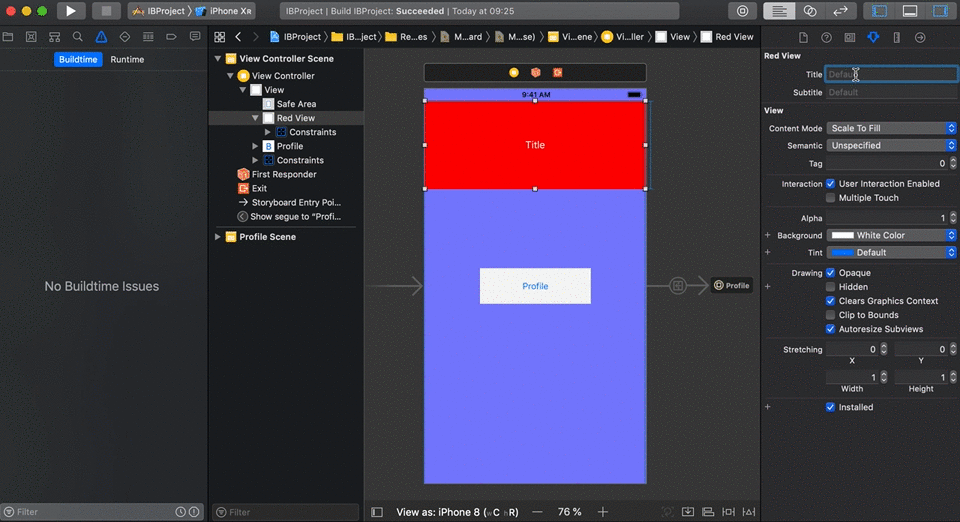Open Embed In stack button
This screenshot has width=960, height=522.
point(688,512)
